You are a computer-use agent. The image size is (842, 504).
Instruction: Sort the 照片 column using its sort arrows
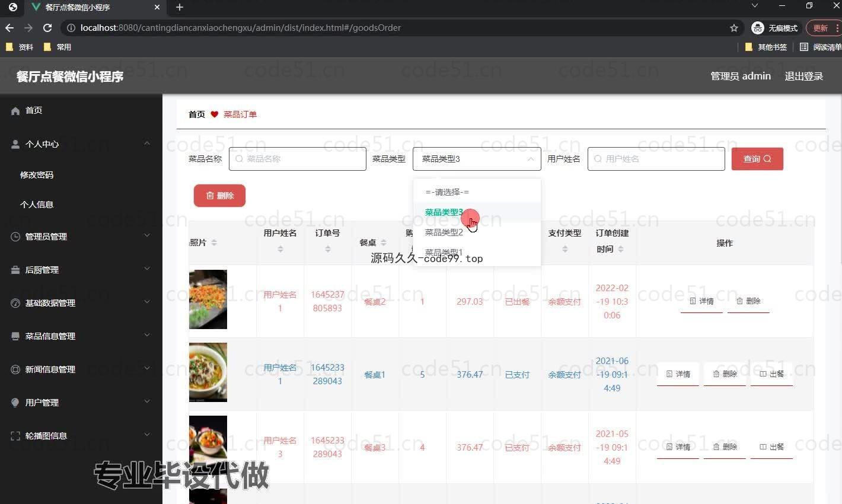tap(214, 243)
